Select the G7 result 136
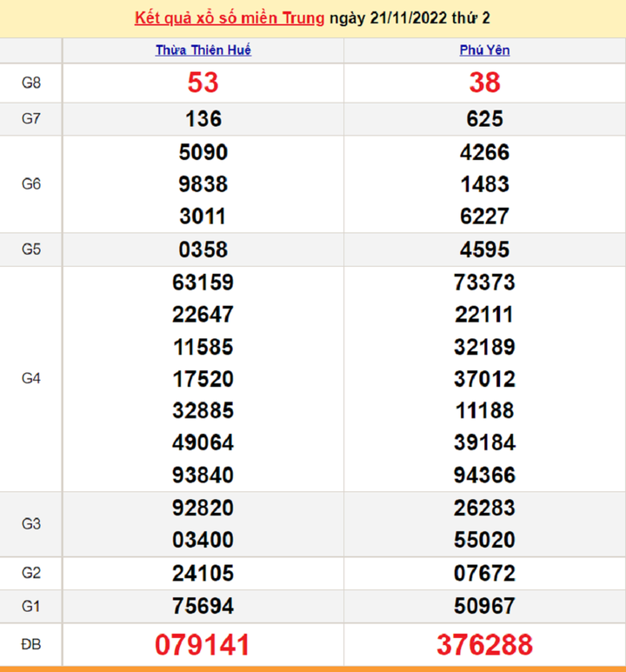This screenshot has height=672, width=626. pos(203,119)
